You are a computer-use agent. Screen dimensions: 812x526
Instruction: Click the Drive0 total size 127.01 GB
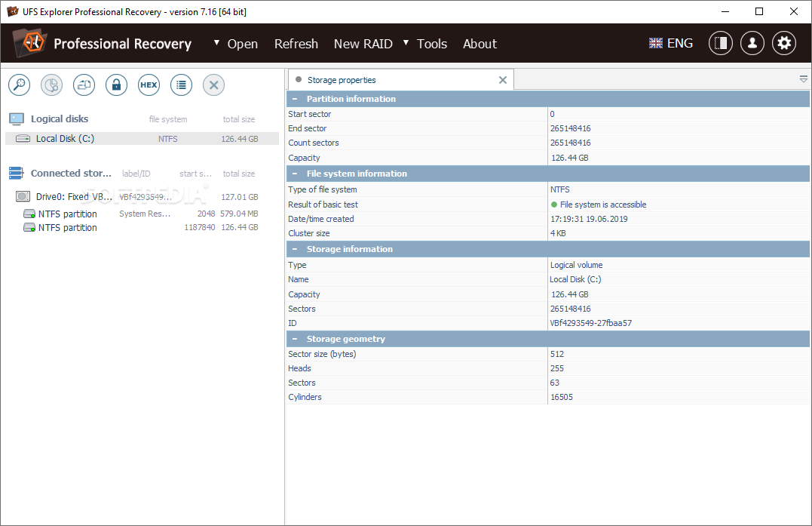pos(239,197)
